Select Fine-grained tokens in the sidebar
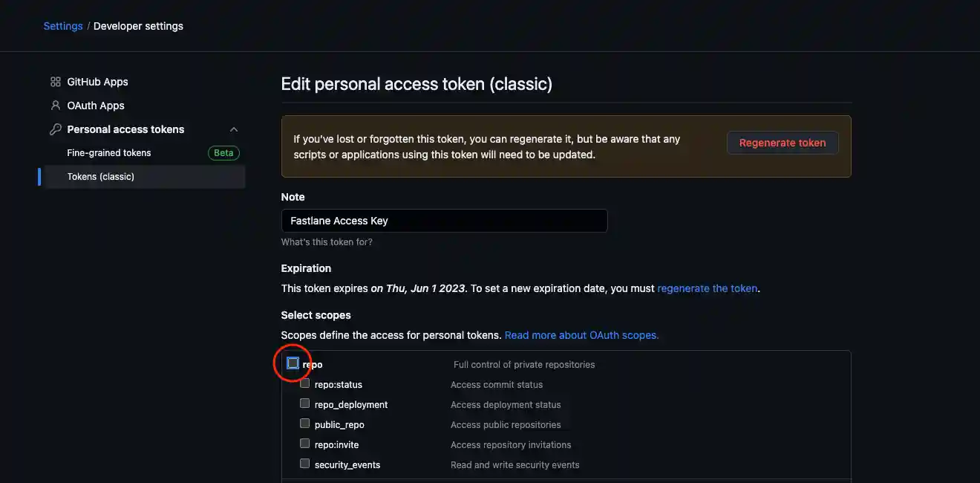The width and height of the screenshot is (980, 483). (x=108, y=152)
